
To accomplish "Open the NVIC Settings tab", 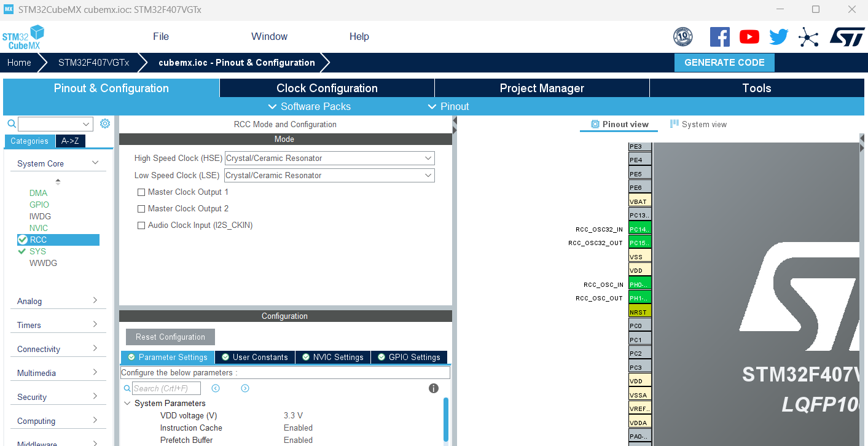I will tap(333, 357).
